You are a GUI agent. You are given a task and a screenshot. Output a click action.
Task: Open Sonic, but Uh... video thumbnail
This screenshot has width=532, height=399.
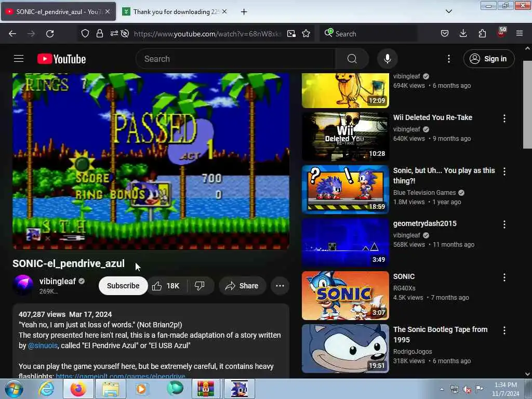pos(345,189)
